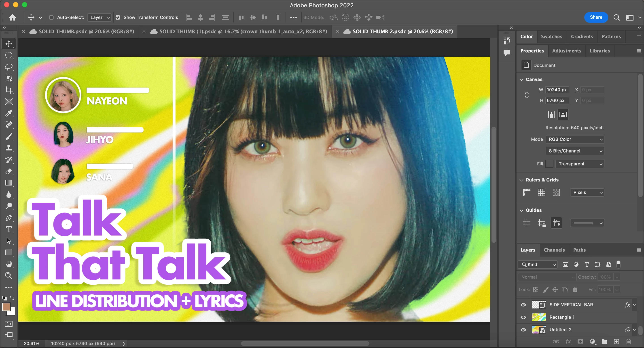Click the blue Share button
Image resolution: width=644 pixels, height=348 pixels.
pos(596,17)
